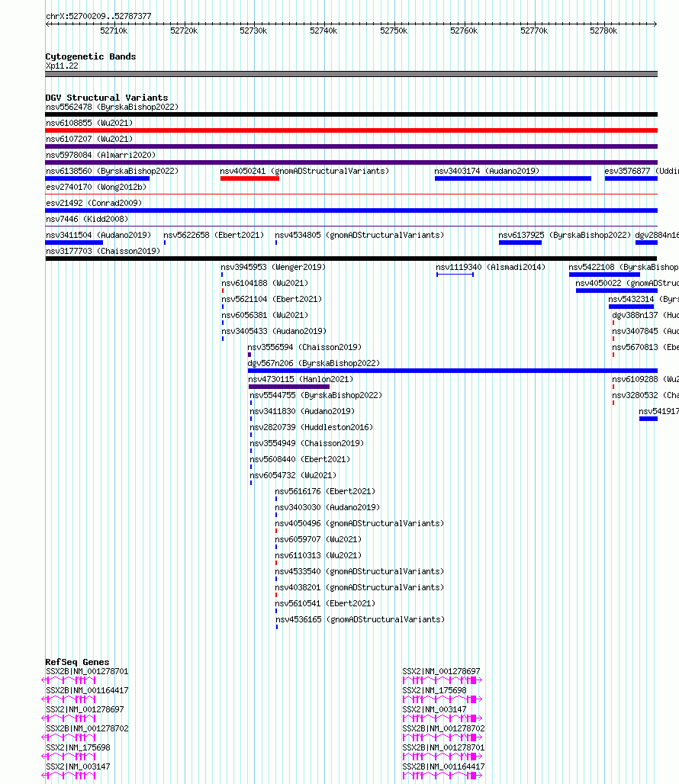This screenshot has width=679, height=784.
Task: Open the nsv5562478 (ByrskaBishop2022) variant label
Action: [x=112, y=107]
